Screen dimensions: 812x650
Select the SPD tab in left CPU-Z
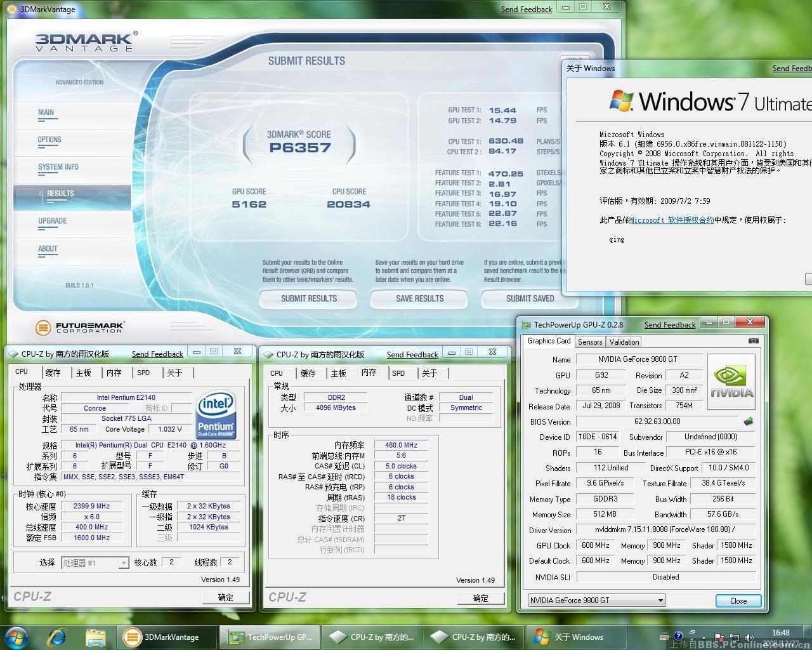click(143, 373)
